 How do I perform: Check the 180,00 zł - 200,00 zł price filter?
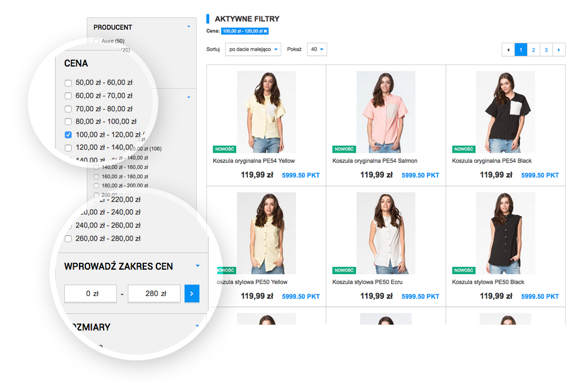[96, 186]
